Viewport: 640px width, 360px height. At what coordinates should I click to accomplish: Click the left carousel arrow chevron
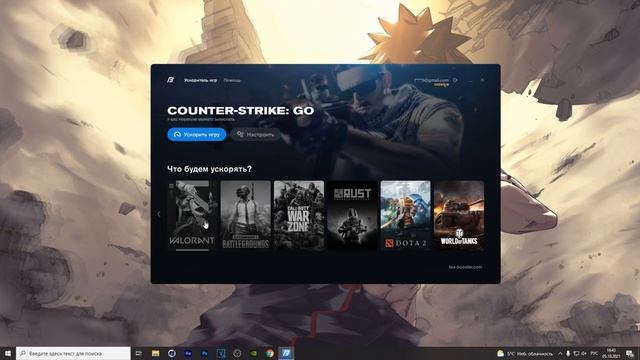159,214
